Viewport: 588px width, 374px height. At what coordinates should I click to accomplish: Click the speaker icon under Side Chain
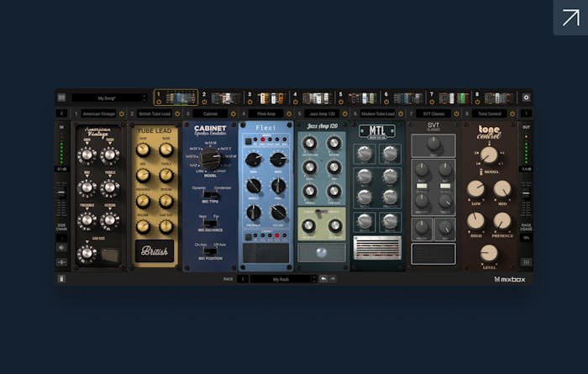pyautogui.click(x=61, y=248)
